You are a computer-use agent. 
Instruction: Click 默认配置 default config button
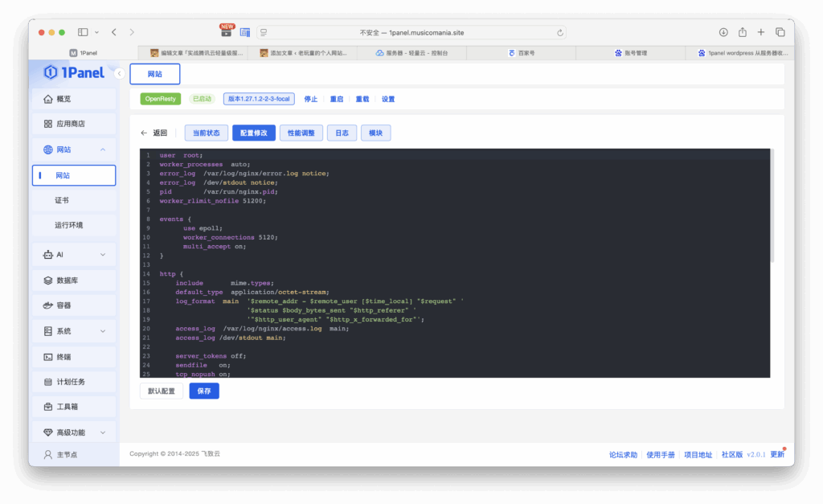162,391
